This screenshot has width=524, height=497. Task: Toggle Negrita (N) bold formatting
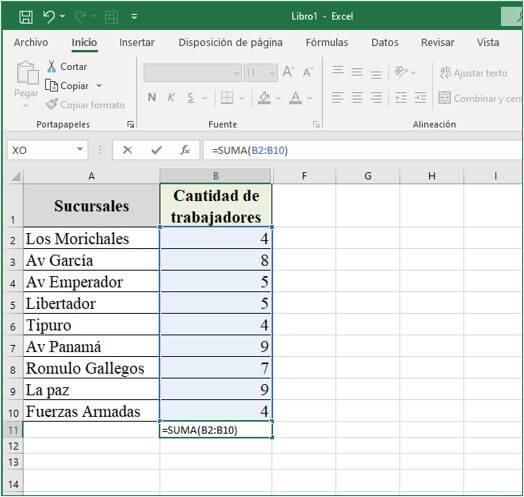click(x=152, y=98)
